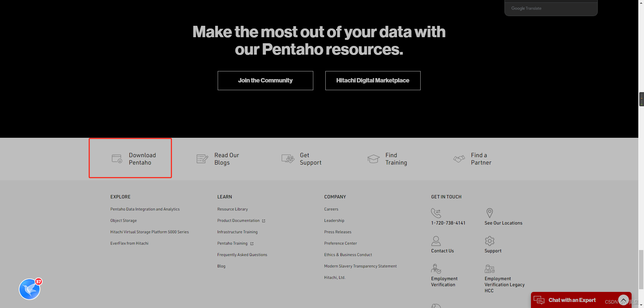Click the external link icon beside Product Documentation
The image size is (644, 308).
[x=264, y=221]
